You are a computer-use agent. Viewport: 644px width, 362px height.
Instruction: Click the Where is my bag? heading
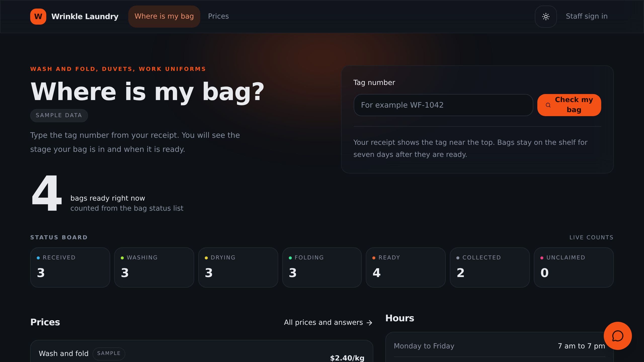pos(147,92)
